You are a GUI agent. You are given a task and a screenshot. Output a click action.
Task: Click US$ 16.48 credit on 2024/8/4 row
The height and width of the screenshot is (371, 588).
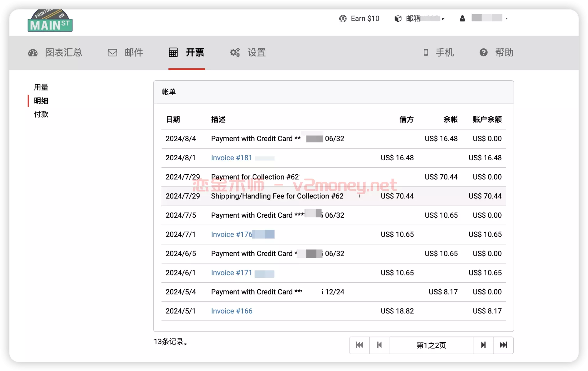pyautogui.click(x=441, y=138)
